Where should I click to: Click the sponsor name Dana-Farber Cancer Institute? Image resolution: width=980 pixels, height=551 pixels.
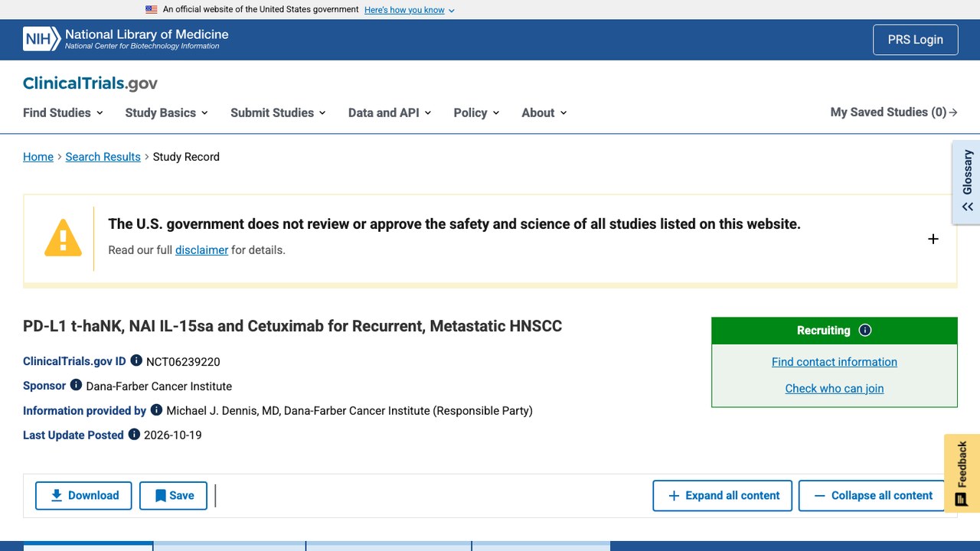point(159,386)
